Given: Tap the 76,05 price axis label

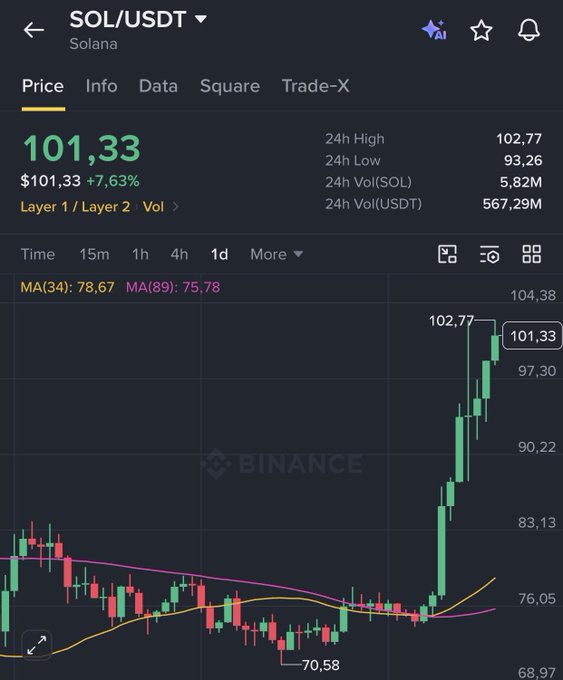Looking at the screenshot, I should click(x=537, y=599).
